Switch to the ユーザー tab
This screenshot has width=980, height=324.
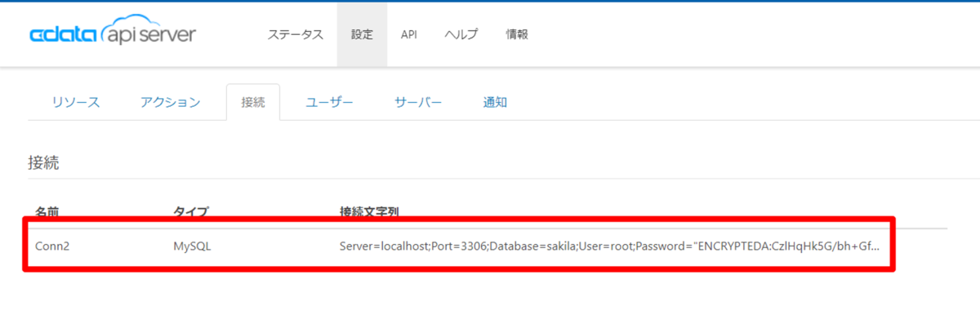click(x=329, y=102)
